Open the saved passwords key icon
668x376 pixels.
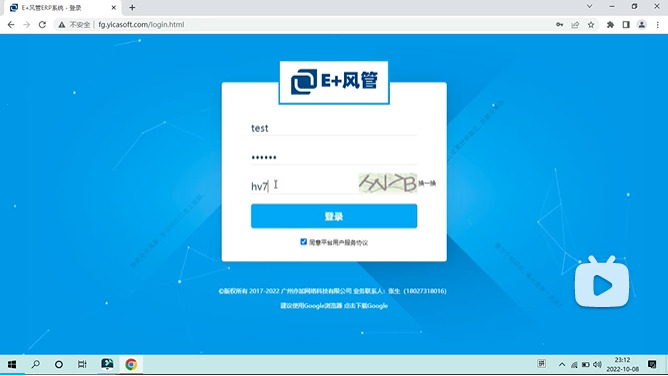559,25
